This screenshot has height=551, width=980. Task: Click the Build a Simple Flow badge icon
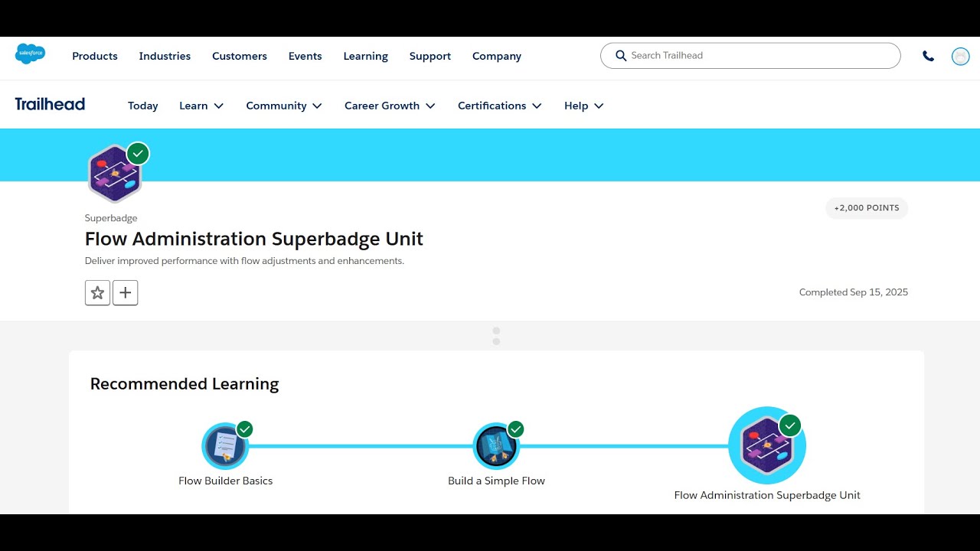click(x=496, y=446)
